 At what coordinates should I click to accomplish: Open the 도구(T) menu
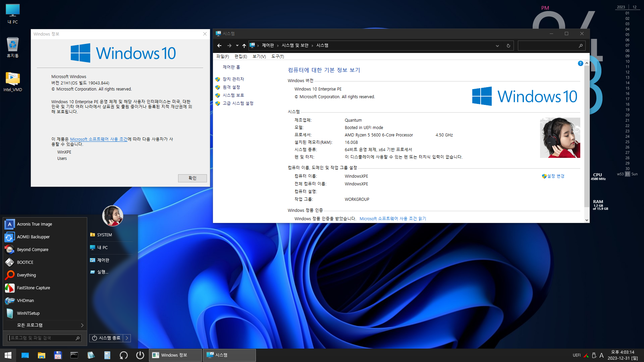(x=278, y=57)
